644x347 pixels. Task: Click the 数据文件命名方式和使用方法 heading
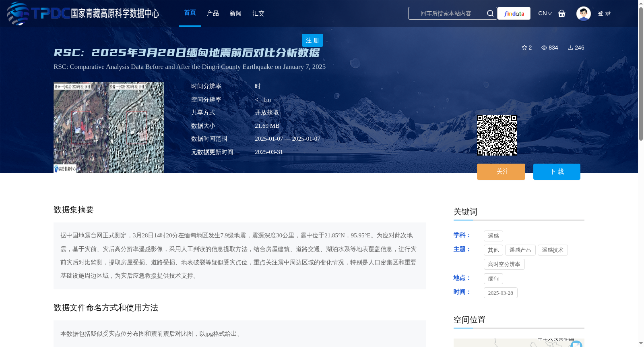(x=106, y=308)
